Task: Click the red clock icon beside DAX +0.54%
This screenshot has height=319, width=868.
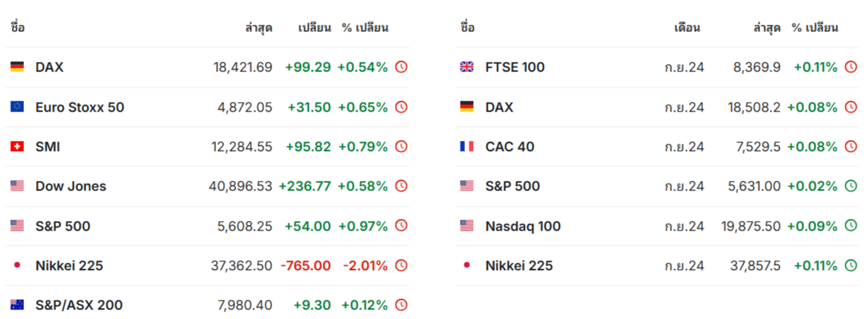Action: pyautogui.click(x=401, y=67)
